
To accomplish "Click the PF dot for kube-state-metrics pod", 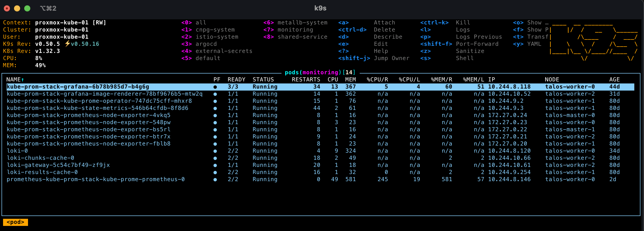I will pos(215,108).
